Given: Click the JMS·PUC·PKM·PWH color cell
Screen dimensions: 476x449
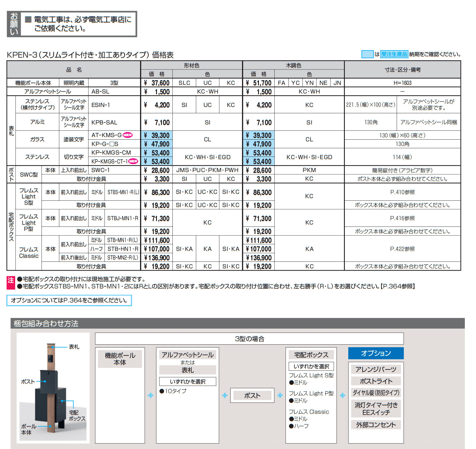Looking at the screenshot, I should (207, 170).
